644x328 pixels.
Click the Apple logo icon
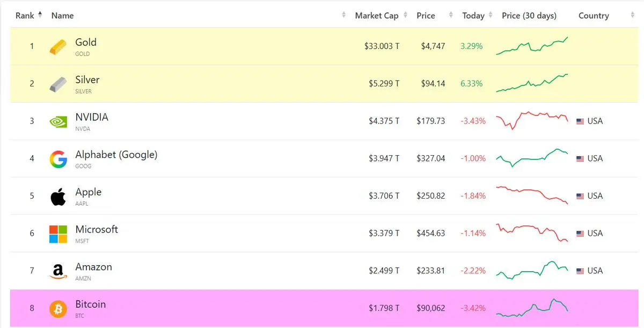coord(58,196)
